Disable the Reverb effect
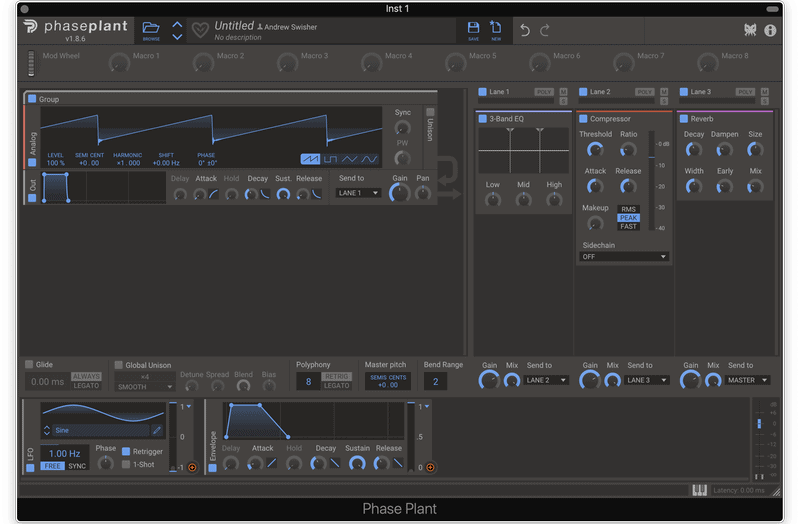Image resolution: width=800 pixels, height=524 pixels. 684,119
